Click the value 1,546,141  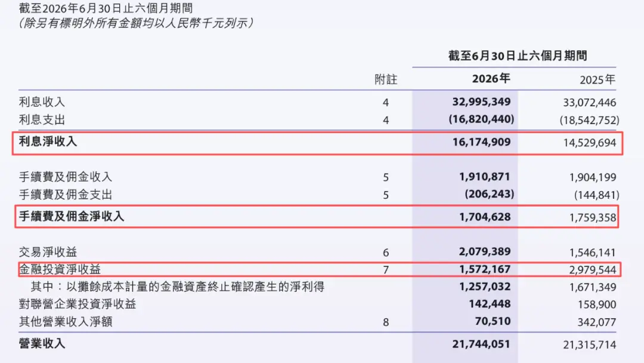tap(593, 253)
